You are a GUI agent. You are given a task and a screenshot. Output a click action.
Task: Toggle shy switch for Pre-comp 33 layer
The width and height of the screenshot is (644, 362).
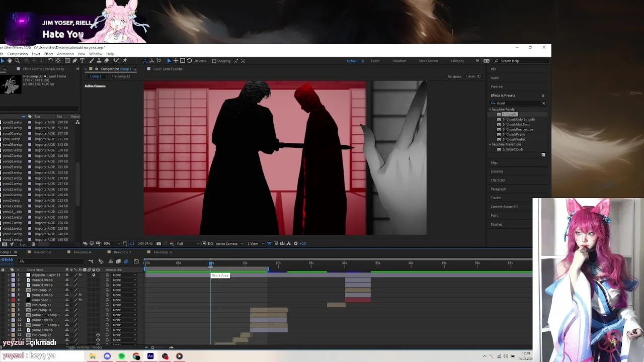[67, 290]
